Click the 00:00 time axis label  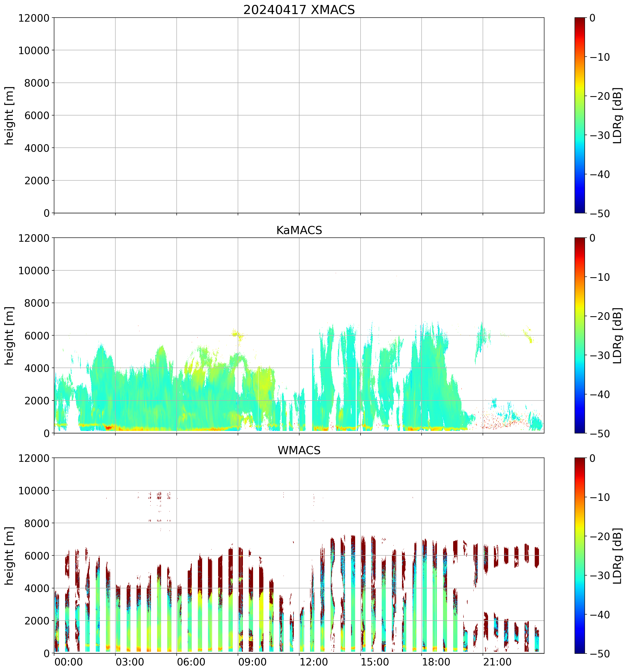point(69,662)
